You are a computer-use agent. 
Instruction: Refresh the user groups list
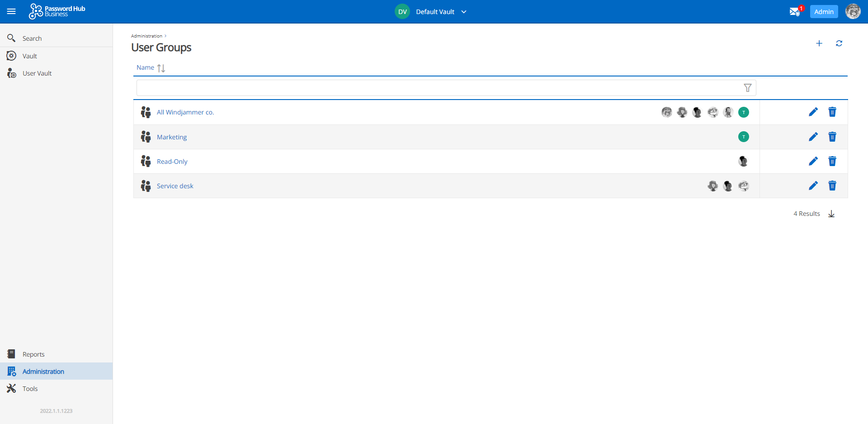coord(840,43)
